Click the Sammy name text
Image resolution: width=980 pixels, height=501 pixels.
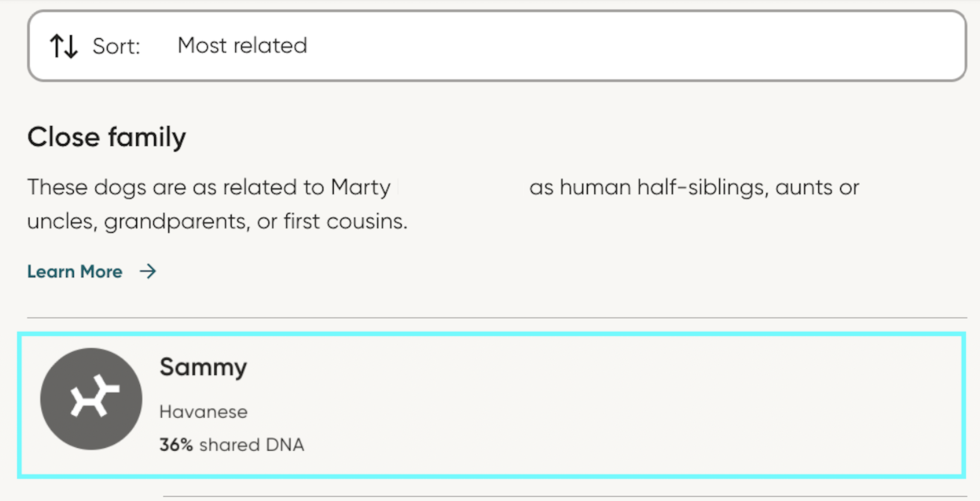203,366
